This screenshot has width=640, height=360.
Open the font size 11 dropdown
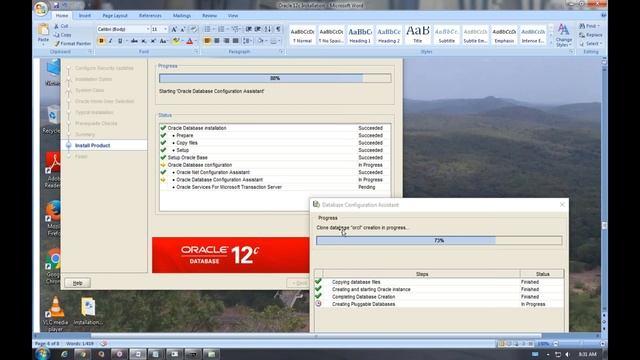click(x=165, y=29)
